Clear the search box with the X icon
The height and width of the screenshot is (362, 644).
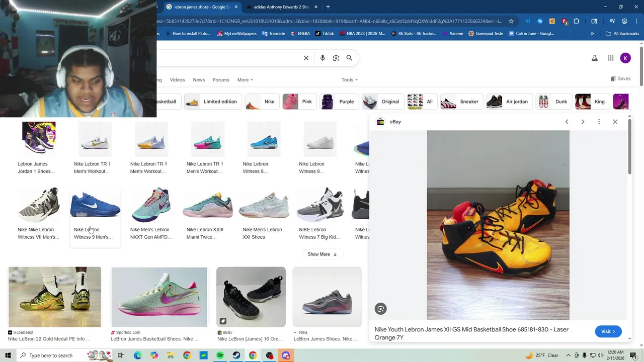coord(306,58)
